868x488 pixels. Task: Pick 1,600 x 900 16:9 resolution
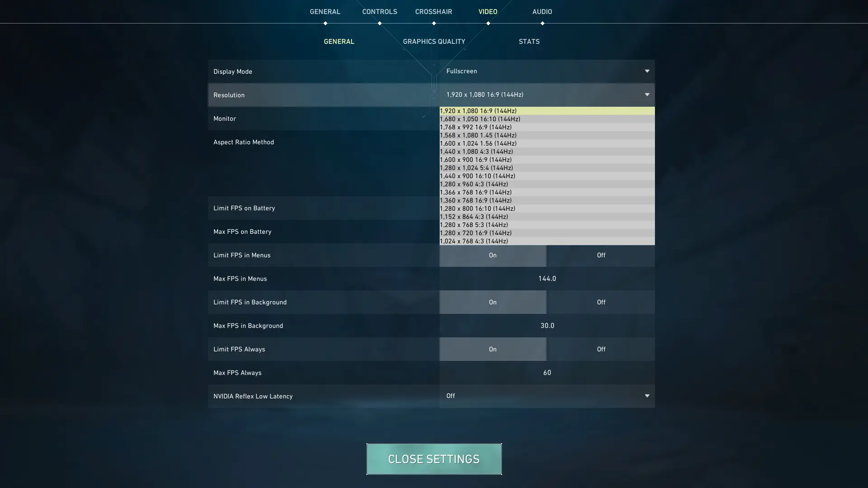click(x=547, y=160)
